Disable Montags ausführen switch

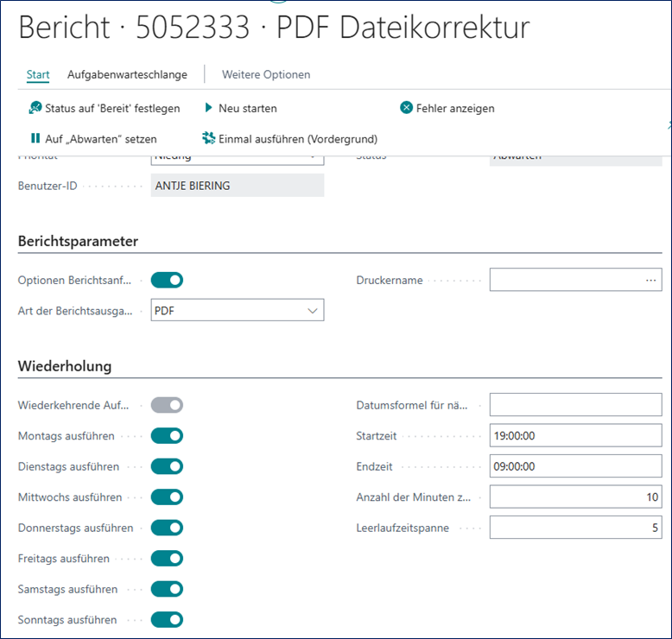click(x=167, y=436)
